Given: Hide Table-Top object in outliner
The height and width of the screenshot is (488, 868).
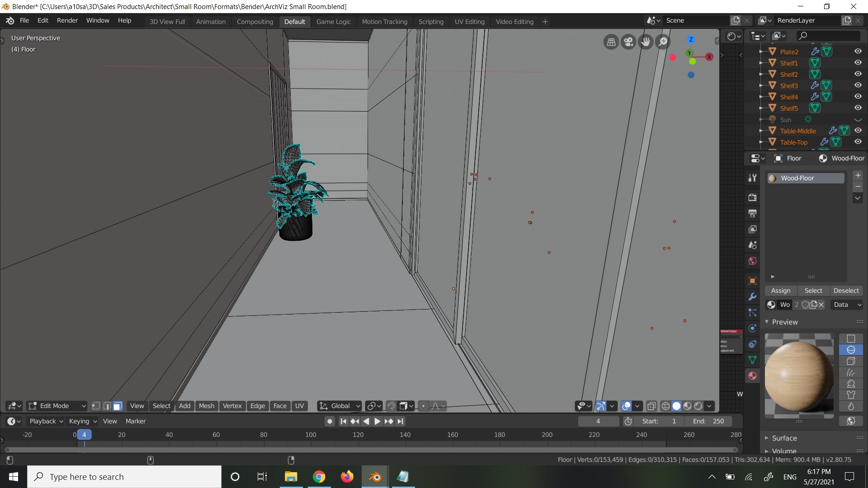Looking at the screenshot, I should pyautogui.click(x=858, y=141).
